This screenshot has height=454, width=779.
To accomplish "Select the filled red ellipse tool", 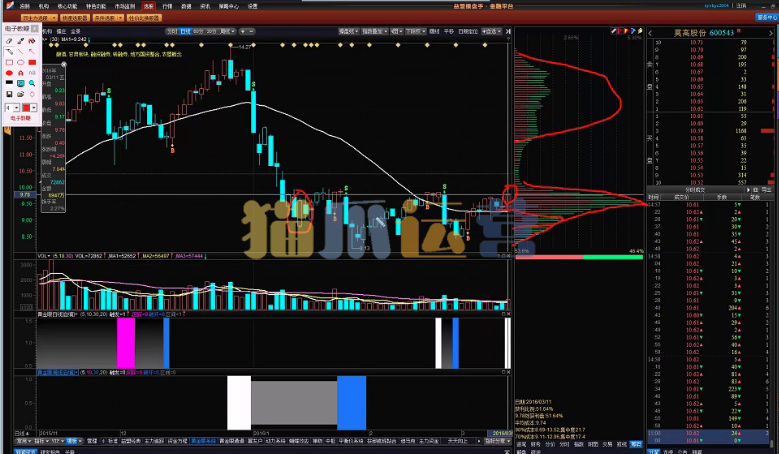I will (9, 73).
